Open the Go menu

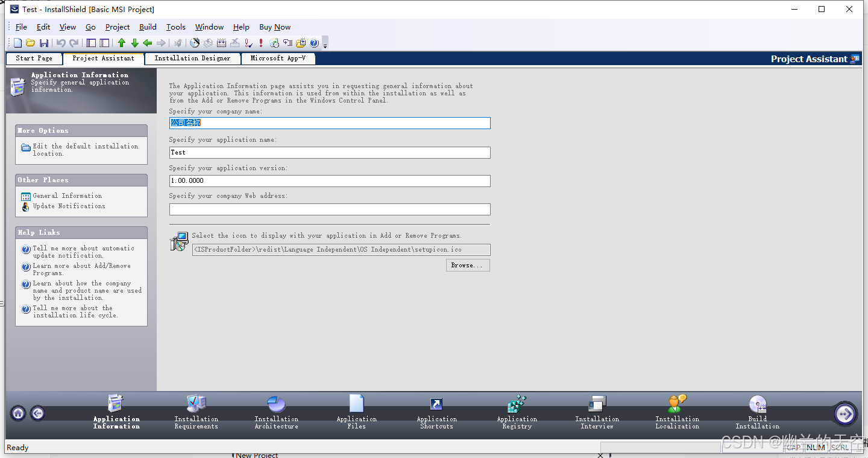[90, 27]
